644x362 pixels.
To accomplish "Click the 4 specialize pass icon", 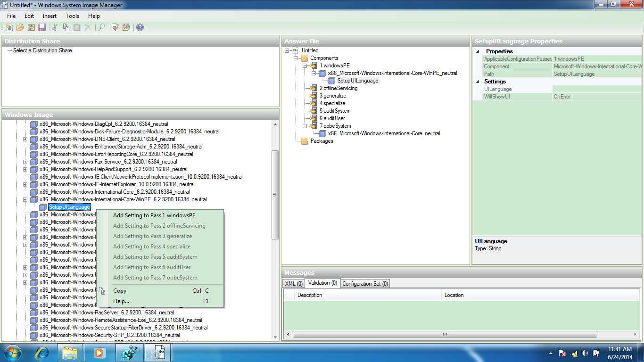I will tap(314, 103).
